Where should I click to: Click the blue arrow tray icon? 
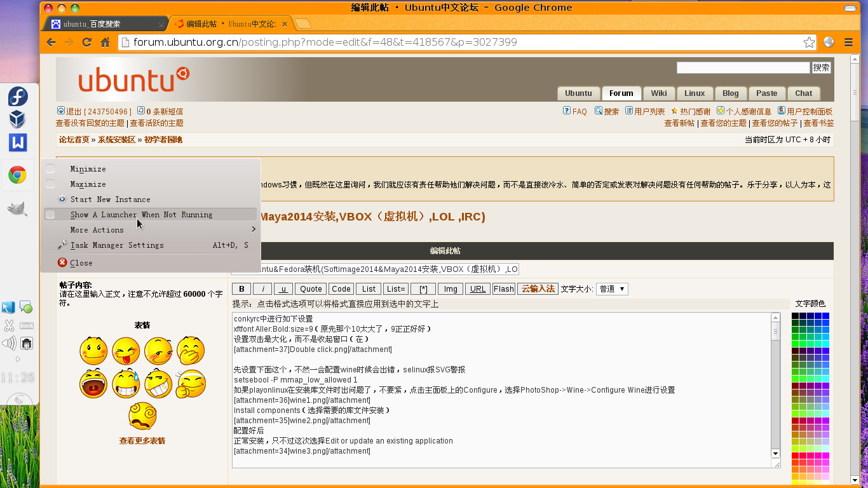pos(8,308)
